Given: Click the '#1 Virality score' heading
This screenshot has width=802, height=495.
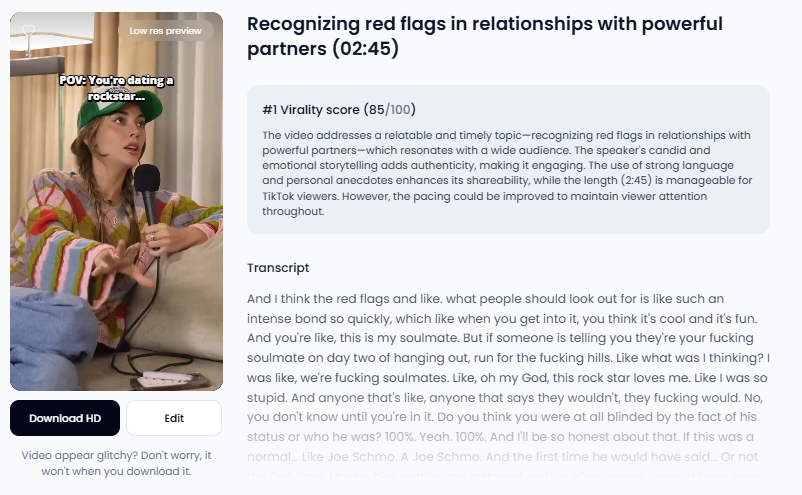Looking at the screenshot, I should (311, 109).
